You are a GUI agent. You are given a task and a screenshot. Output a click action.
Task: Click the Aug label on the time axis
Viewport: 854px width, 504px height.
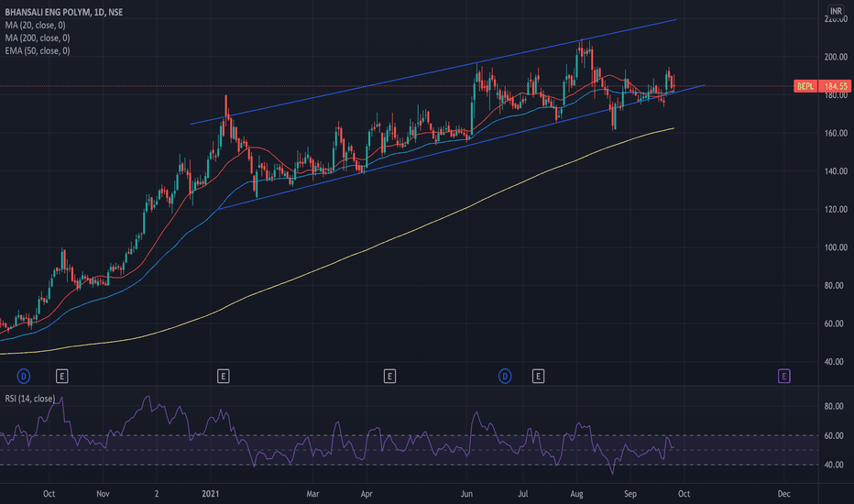click(x=576, y=494)
